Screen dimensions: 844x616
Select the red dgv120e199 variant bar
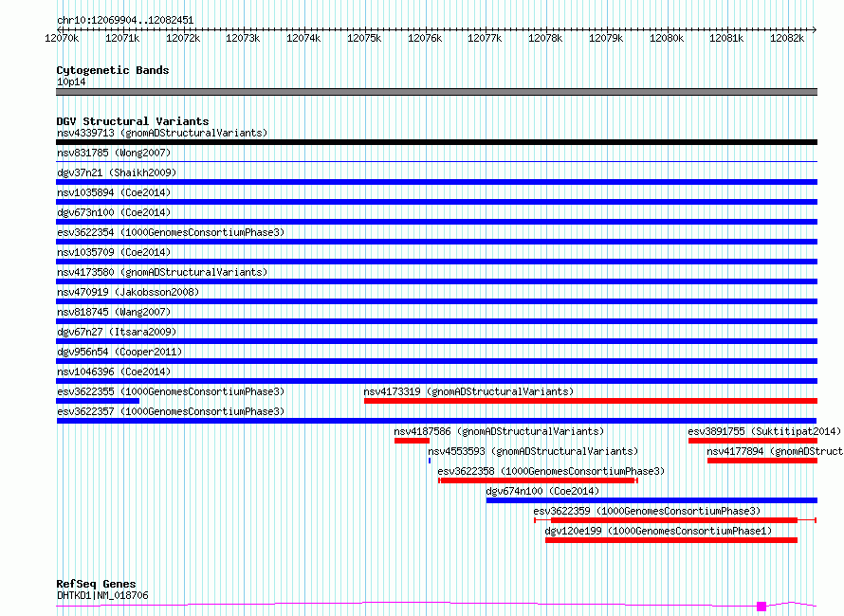pyautogui.click(x=671, y=540)
